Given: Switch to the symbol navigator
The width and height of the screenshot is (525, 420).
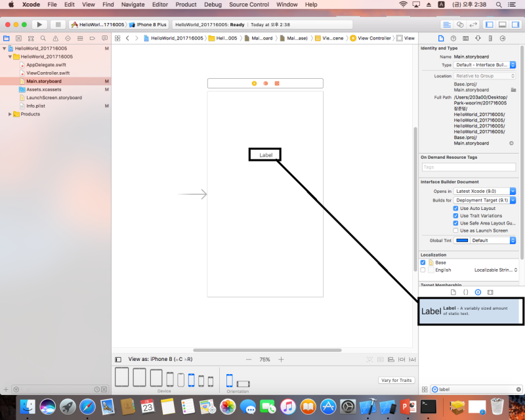Looking at the screenshot, I should tap(31, 38).
